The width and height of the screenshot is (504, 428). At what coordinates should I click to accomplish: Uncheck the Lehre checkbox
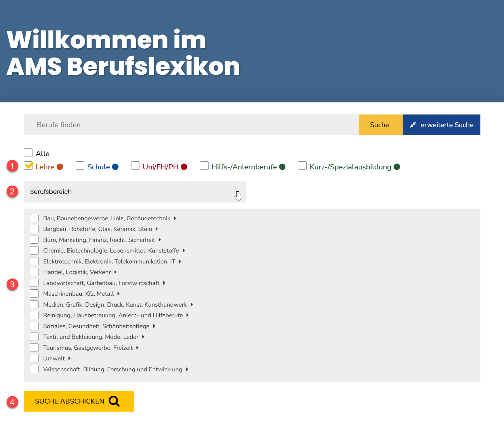click(x=28, y=166)
